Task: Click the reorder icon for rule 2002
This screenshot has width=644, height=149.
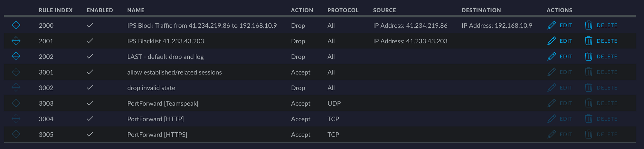Action: [x=16, y=57]
